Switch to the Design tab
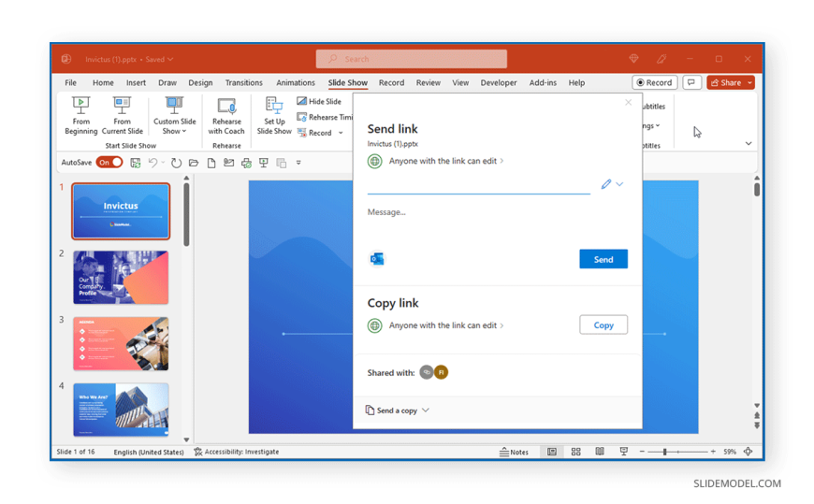The image size is (814, 504). coord(200,82)
